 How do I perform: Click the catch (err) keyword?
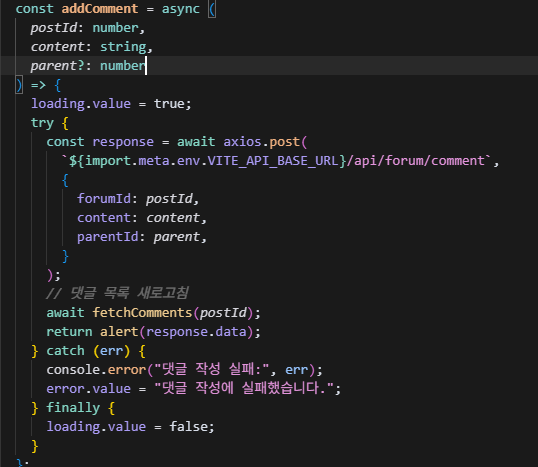(x=88, y=351)
